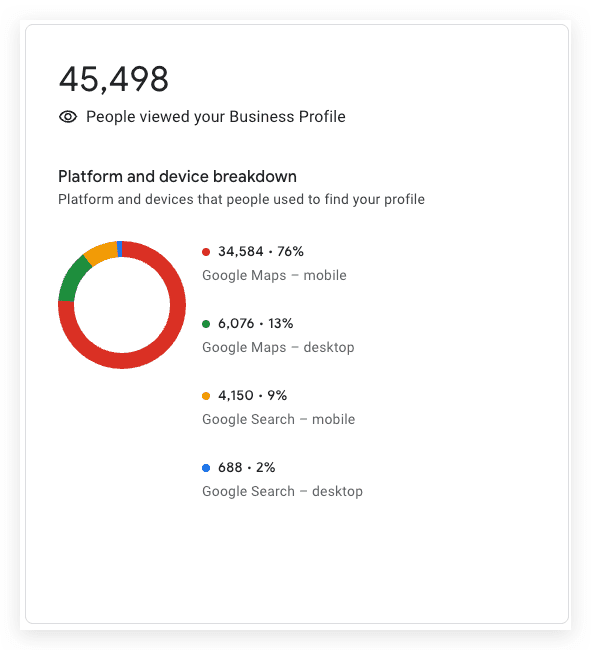The image size is (591, 650).
Task: Click 'People viewed your Business Profile' text
Action: [216, 117]
